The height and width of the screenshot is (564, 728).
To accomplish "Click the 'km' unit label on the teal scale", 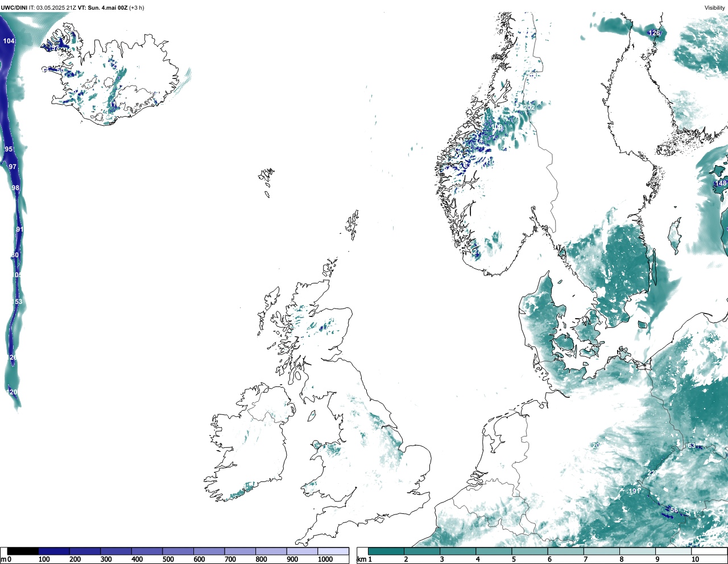I will coord(361,559).
